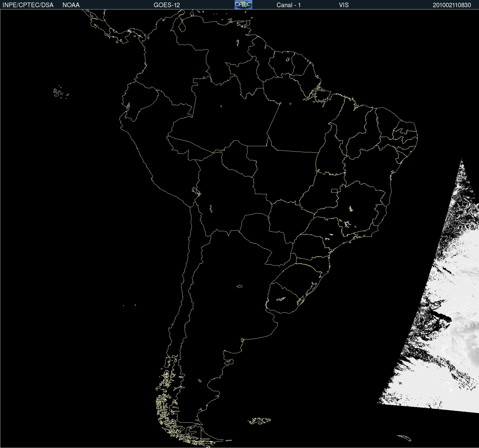Click the VIS channel type label
The width and height of the screenshot is (479, 448).
pos(344,5)
